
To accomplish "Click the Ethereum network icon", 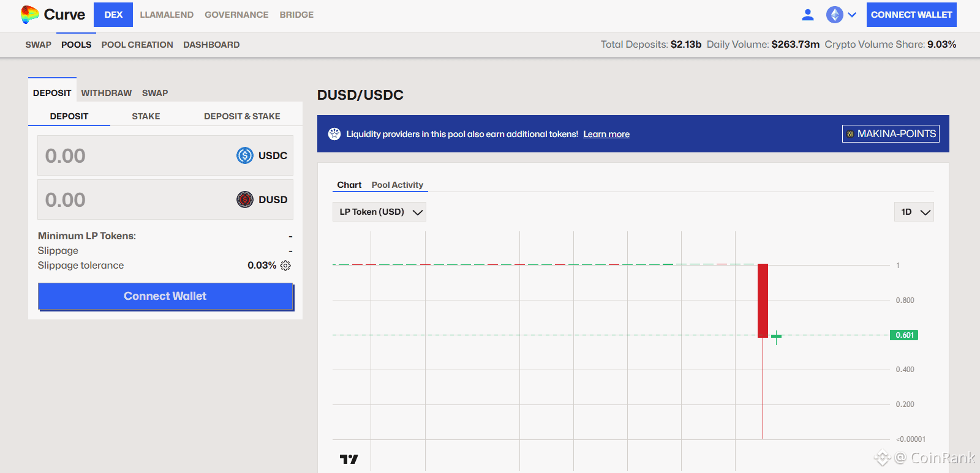I will 834,15.
